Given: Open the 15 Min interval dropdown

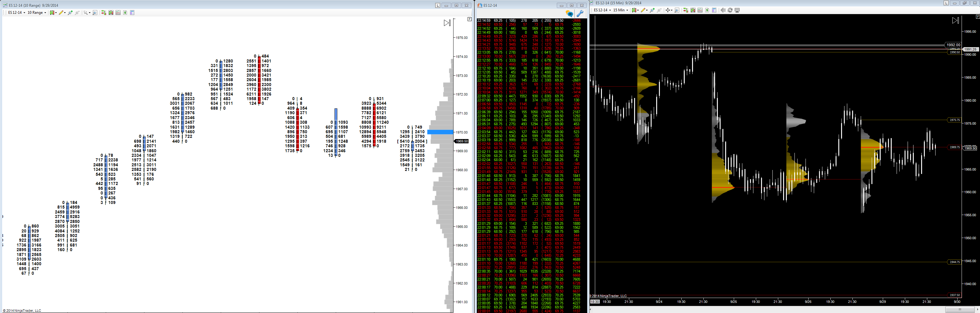Looking at the screenshot, I should pyautogui.click(x=621, y=10).
